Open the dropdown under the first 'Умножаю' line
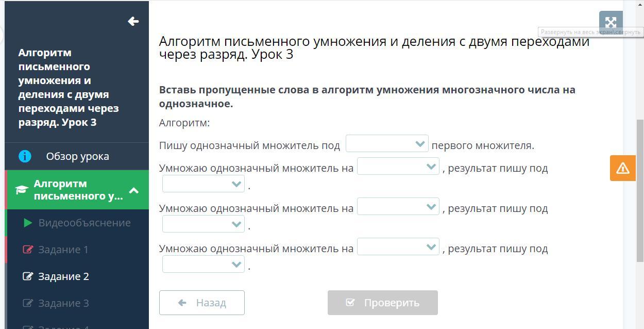The image size is (644, 329). point(203,184)
